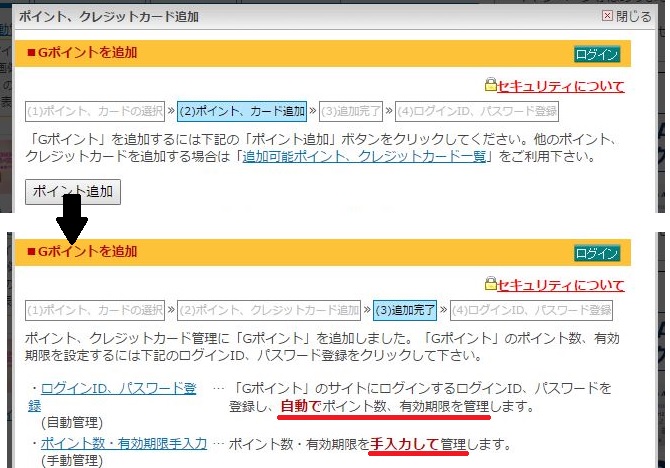The height and width of the screenshot is (468, 670).
Task: Click the 閉じる close button
Action: 626,16
